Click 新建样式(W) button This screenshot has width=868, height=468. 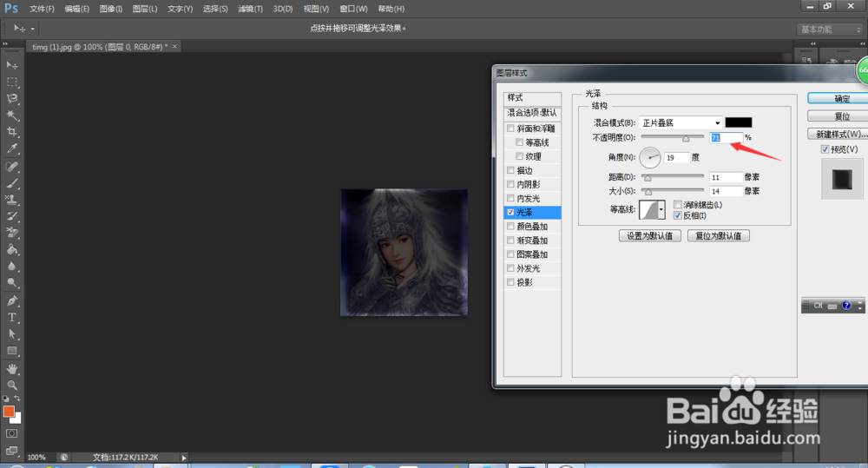coord(838,134)
